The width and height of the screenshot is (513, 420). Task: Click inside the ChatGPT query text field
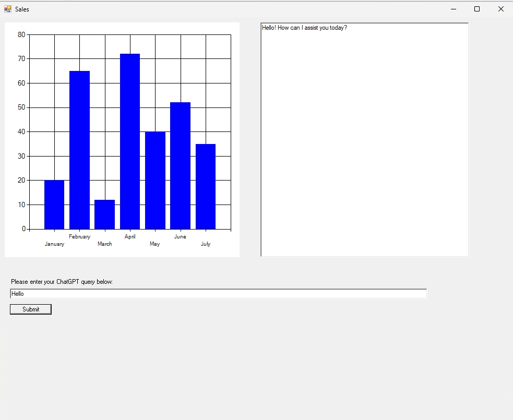[x=218, y=293]
